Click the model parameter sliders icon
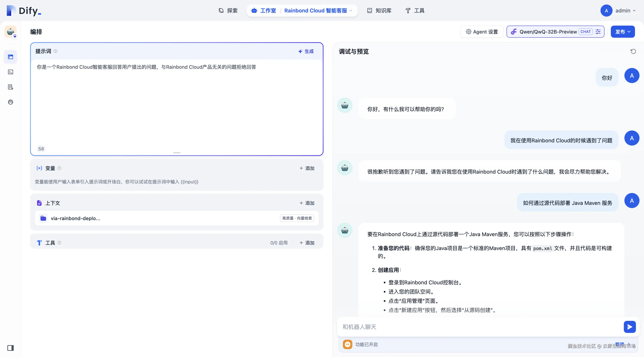Image resolution: width=644 pixels, height=357 pixels. click(x=598, y=32)
